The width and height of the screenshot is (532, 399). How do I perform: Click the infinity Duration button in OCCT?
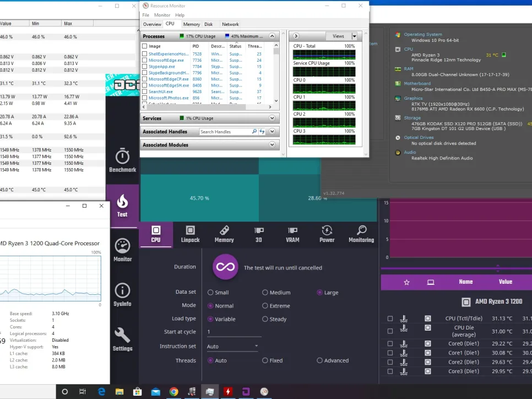click(x=225, y=267)
